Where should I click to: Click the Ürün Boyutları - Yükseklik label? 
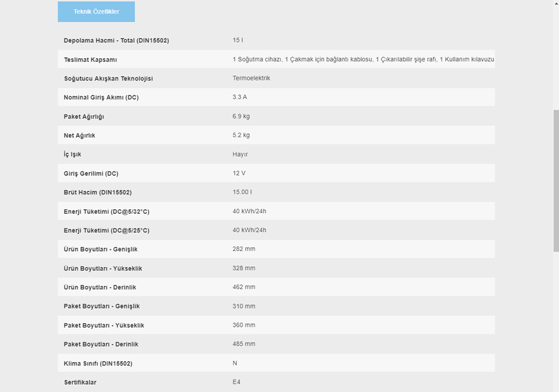pos(103,268)
